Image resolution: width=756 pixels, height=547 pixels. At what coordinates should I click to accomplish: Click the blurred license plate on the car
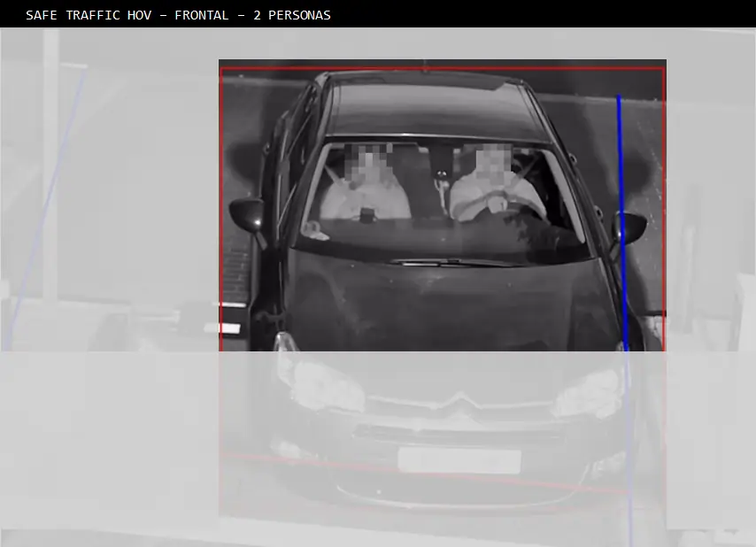(x=459, y=460)
